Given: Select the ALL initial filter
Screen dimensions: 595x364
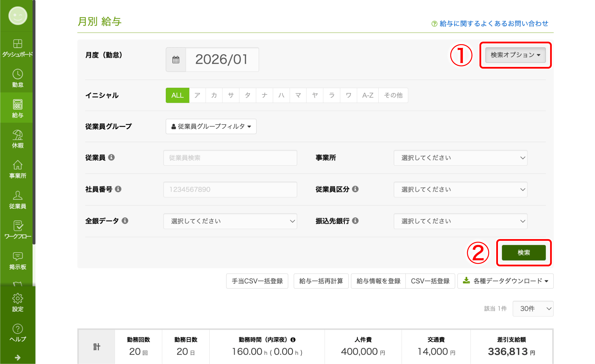Looking at the screenshot, I should (177, 95).
